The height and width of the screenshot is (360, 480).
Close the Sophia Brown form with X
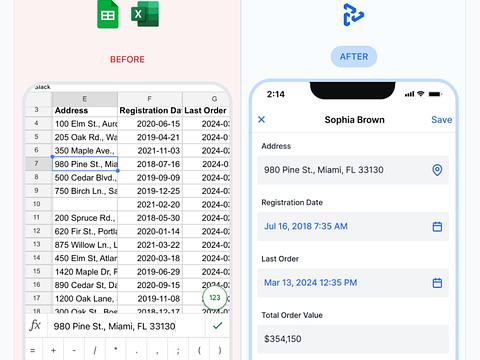coord(262,119)
